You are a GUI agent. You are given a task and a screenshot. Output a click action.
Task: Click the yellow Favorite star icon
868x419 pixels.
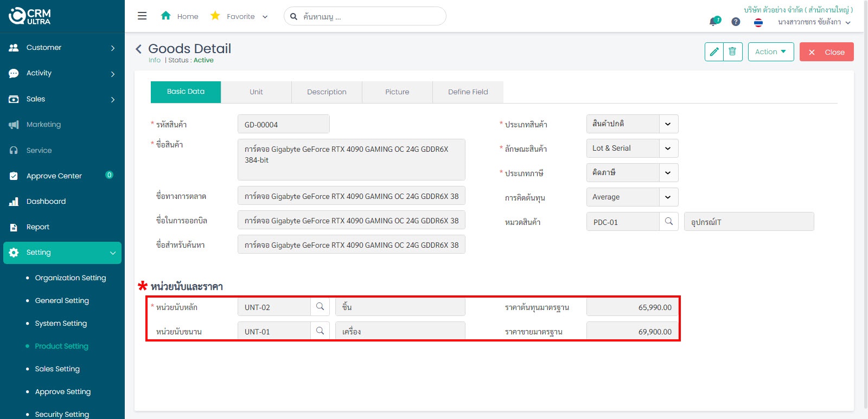215,16
